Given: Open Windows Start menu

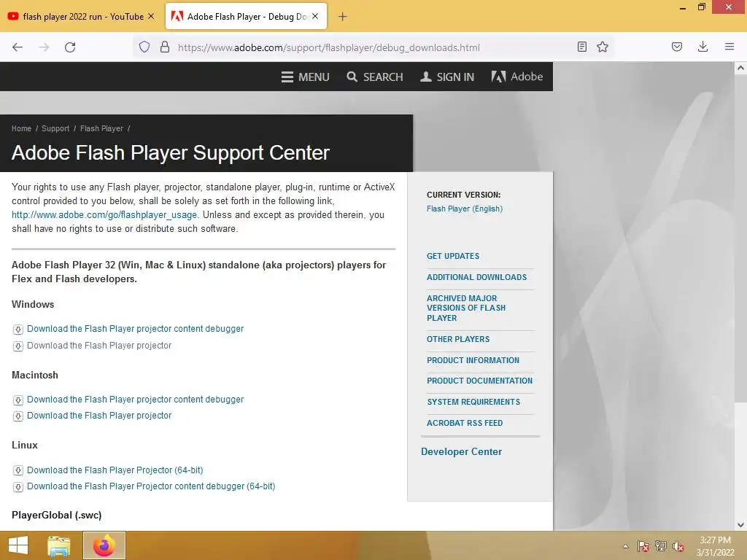Looking at the screenshot, I should click(18, 545).
